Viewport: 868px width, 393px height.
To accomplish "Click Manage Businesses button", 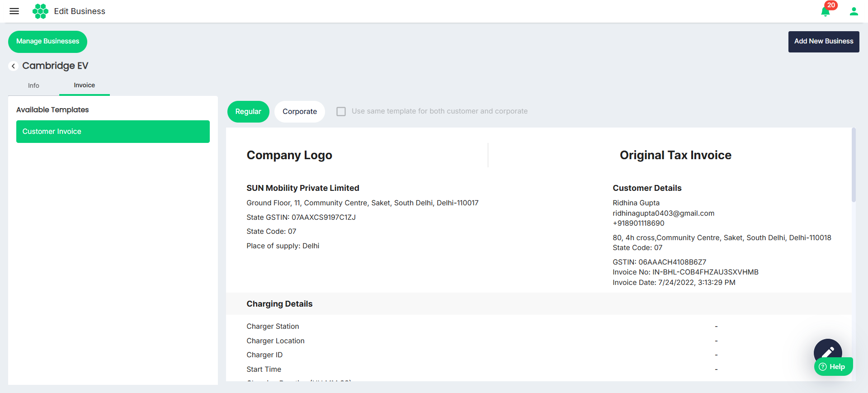I will tap(47, 42).
